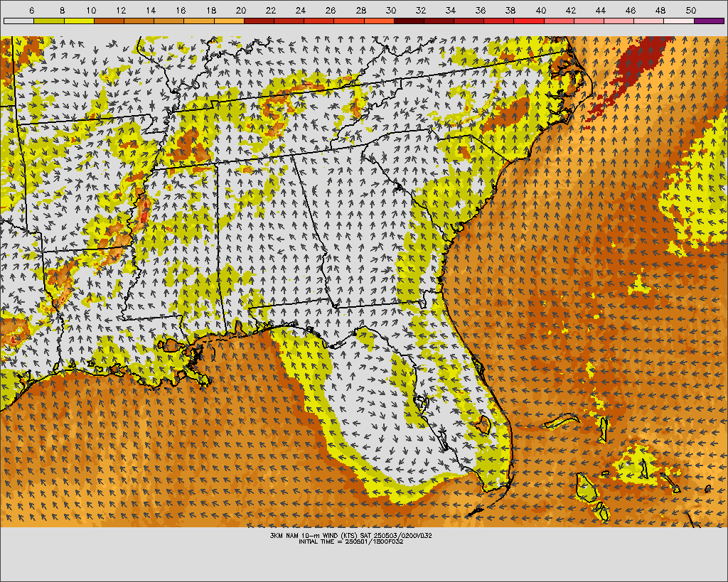Image resolution: width=728 pixels, height=582 pixels.
Task: Click the legend label "20"
Action: pos(240,11)
